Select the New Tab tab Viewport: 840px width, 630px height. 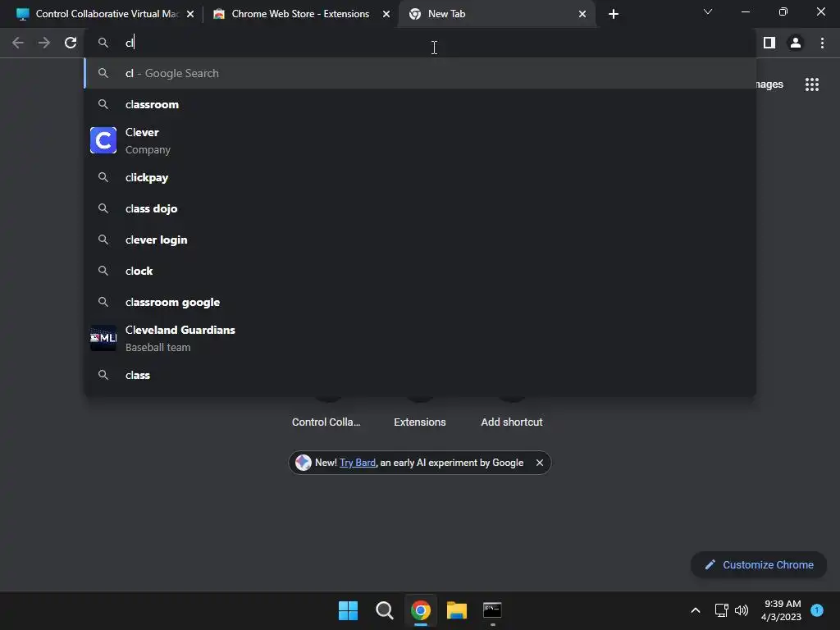click(x=497, y=14)
